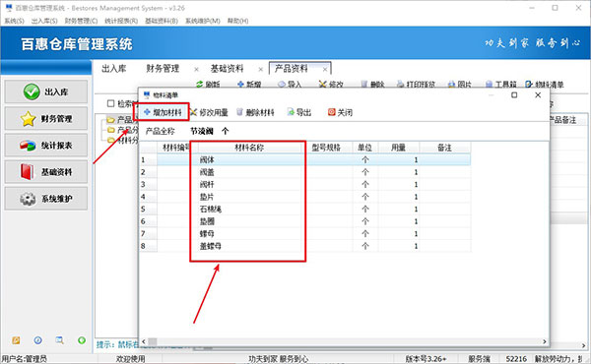
Task: Click the dialog horizontal scrollbar right arrow
Action: point(545,341)
